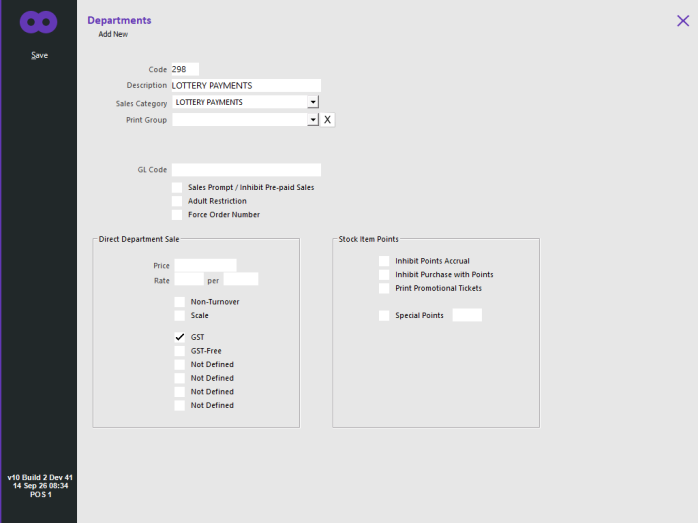698x524 pixels.
Task: Clear the Print Group with X button
Action: click(327, 120)
